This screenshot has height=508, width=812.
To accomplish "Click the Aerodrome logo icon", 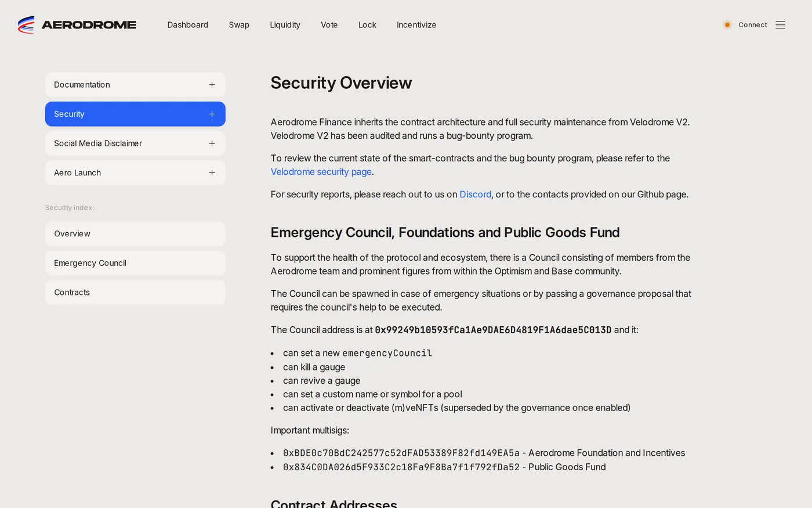I will coord(26,25).
